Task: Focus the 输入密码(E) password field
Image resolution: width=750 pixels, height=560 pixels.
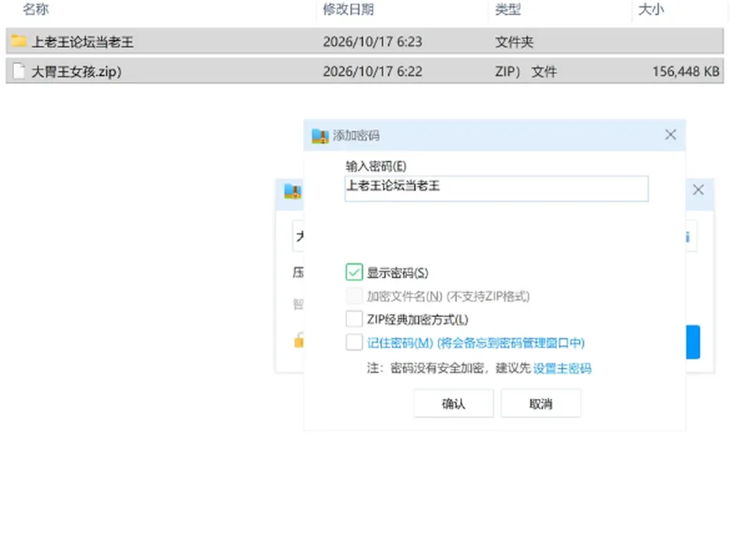Action: click(497, 188)
